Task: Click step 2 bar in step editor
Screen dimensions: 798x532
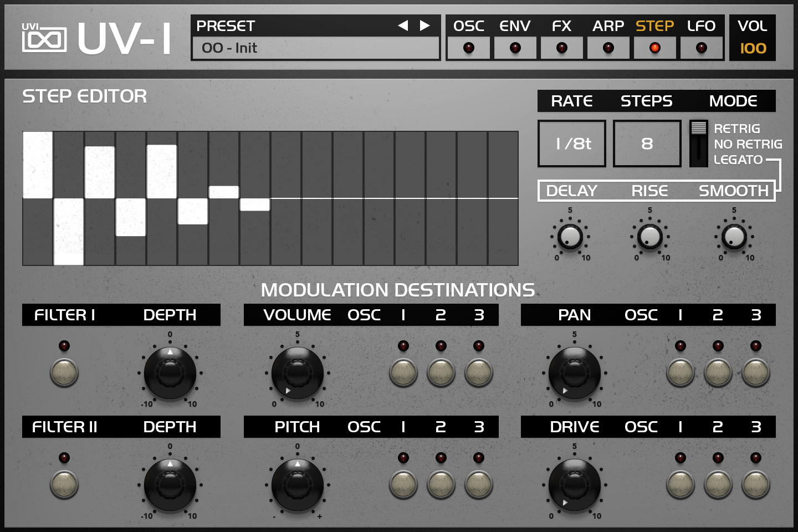Action: tap(69, 232)
